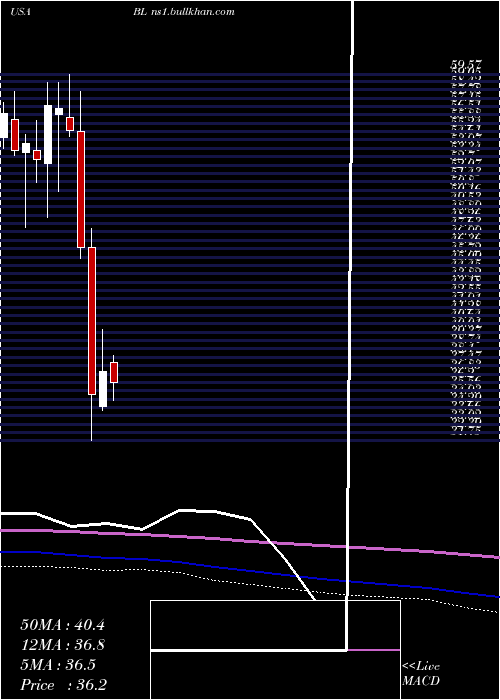Click the 'USA' label at top left
This screenshot has width=500, height=700.
(x=21, y=12)
